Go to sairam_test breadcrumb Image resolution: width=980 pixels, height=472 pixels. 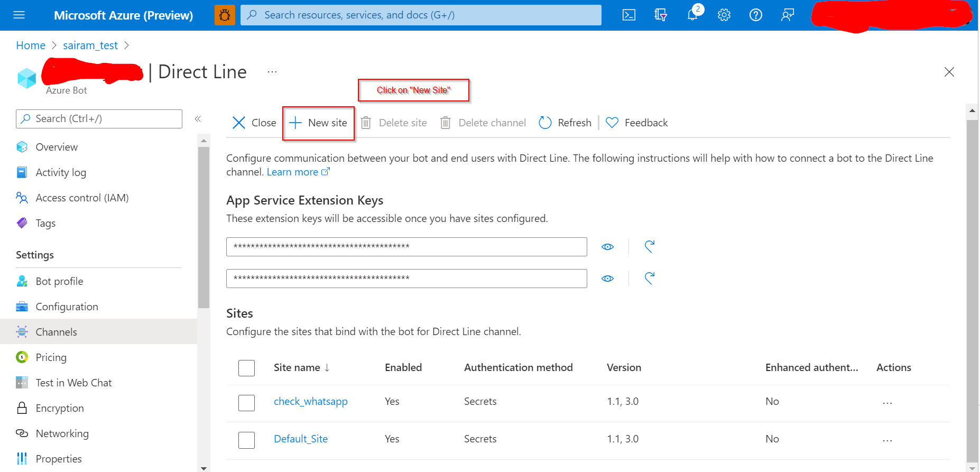tap(90, 45)
